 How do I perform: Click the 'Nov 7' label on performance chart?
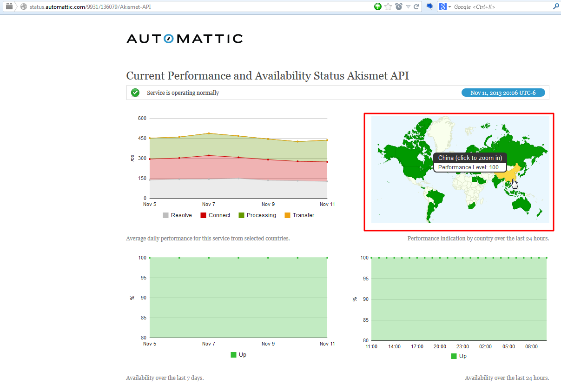[209, 204]
